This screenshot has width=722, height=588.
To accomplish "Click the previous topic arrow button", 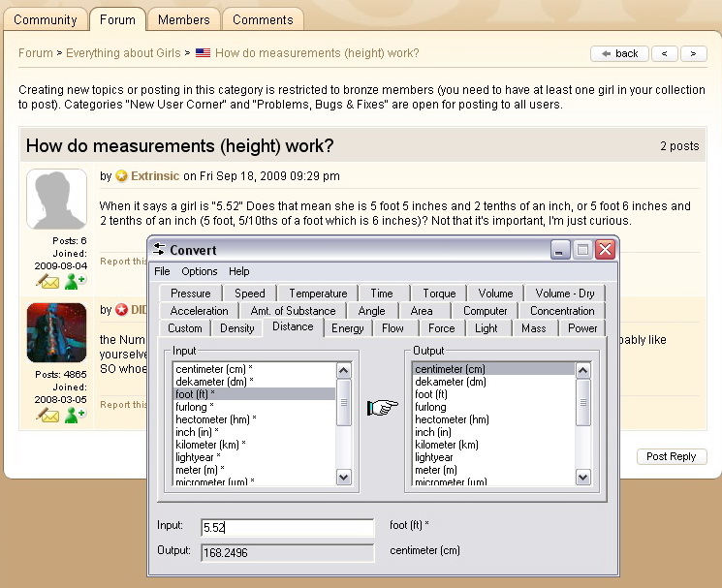I will pyautogui.click(x=664, y=53).
